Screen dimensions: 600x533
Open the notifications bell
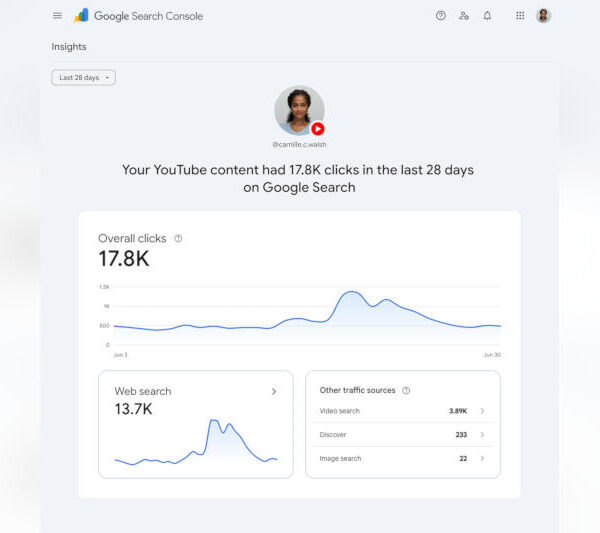487,16
